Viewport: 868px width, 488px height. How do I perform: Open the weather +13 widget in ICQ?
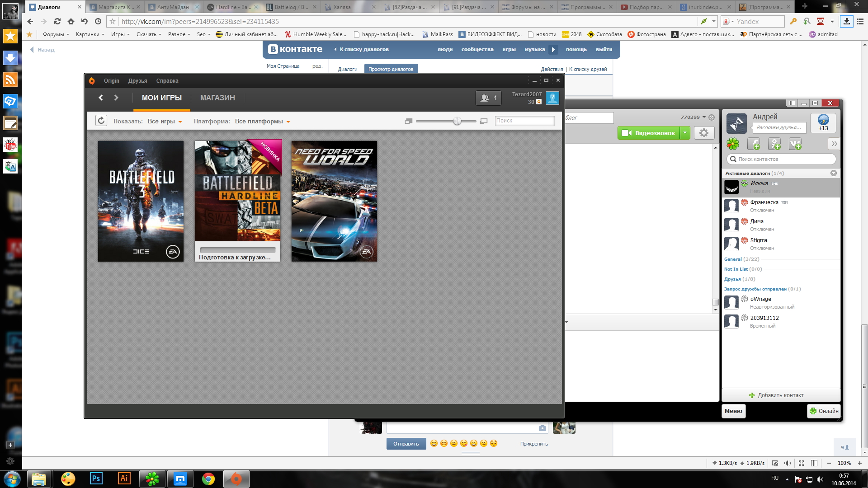[x=823, y=122]
